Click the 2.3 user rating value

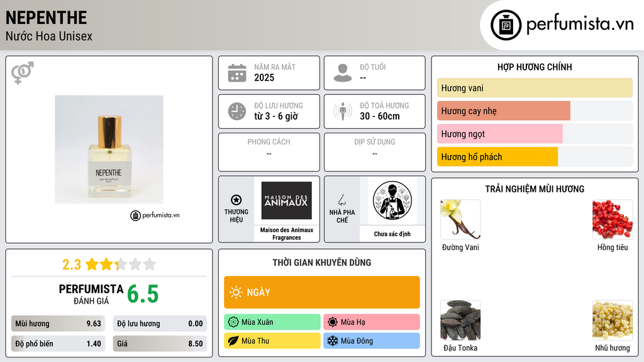pyautogui.click(x=72, y=265)
